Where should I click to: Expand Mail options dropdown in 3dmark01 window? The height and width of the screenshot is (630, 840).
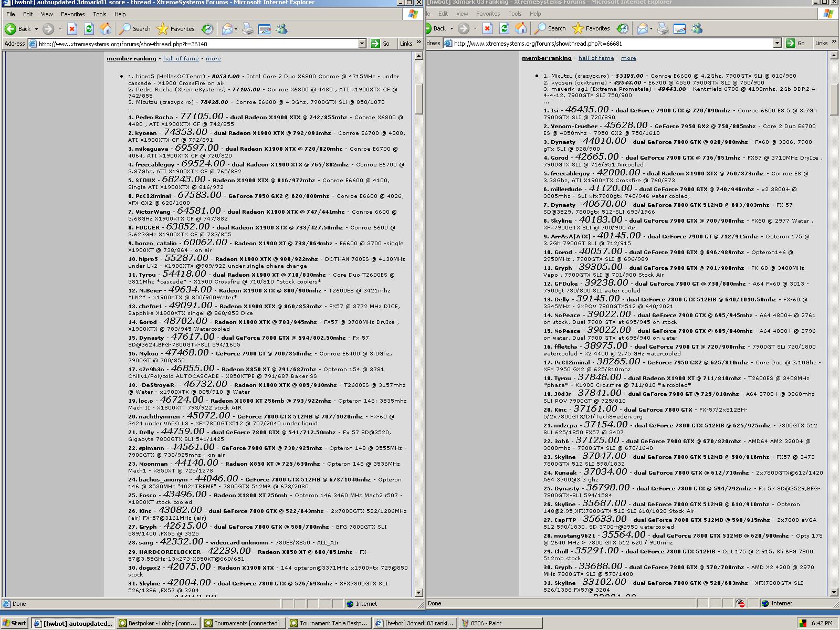236,29
